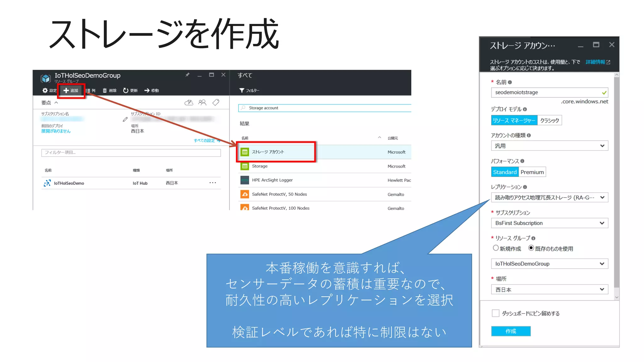Select the IoTHolSeoDemo resource row

tap(131, 183)
